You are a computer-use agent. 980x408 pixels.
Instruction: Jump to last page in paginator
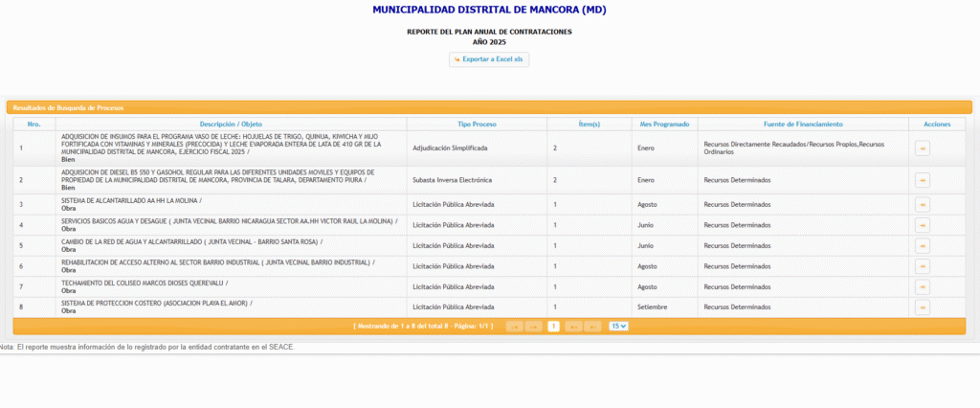point(593,326)
